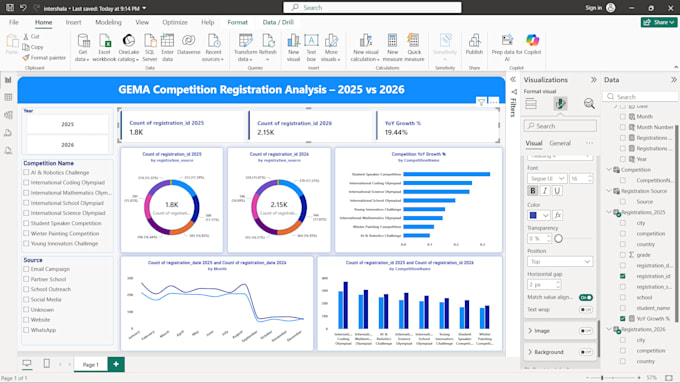Image resolution: width=680 pixels, height=383 pixels.
Task: Open More visuals gallery
Action: click(x=331, y=47)
